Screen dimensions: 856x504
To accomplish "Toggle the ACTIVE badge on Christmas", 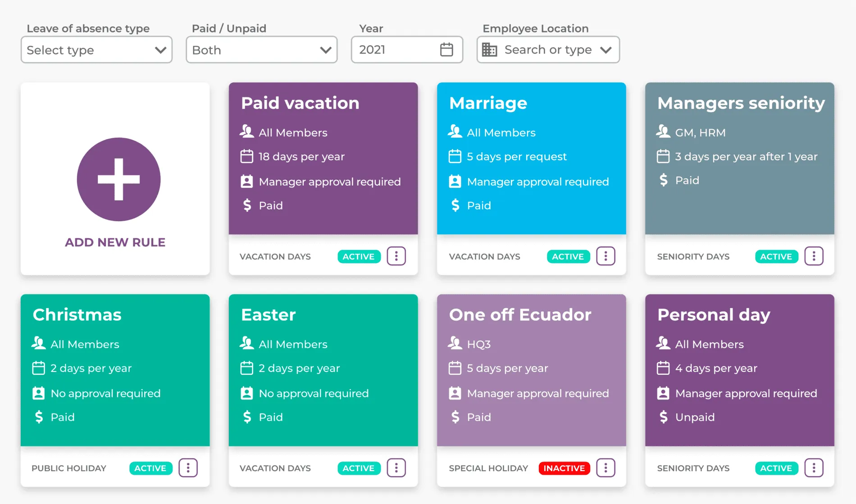I will click(150, 468).
